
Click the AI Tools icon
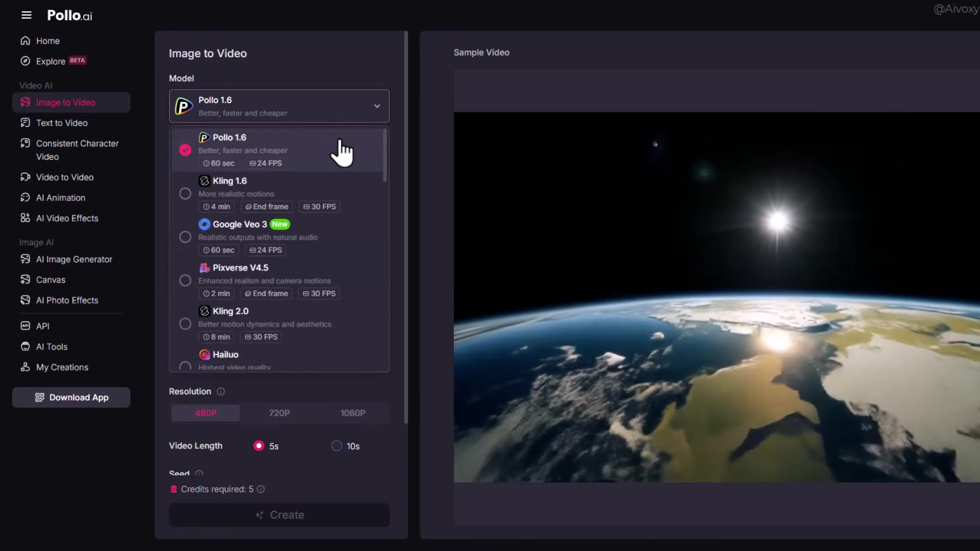click(25, 346)
